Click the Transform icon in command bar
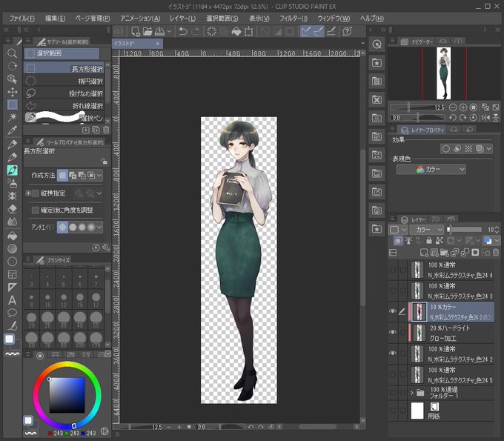Screen dimensions: 504x441 coord(248,31)
